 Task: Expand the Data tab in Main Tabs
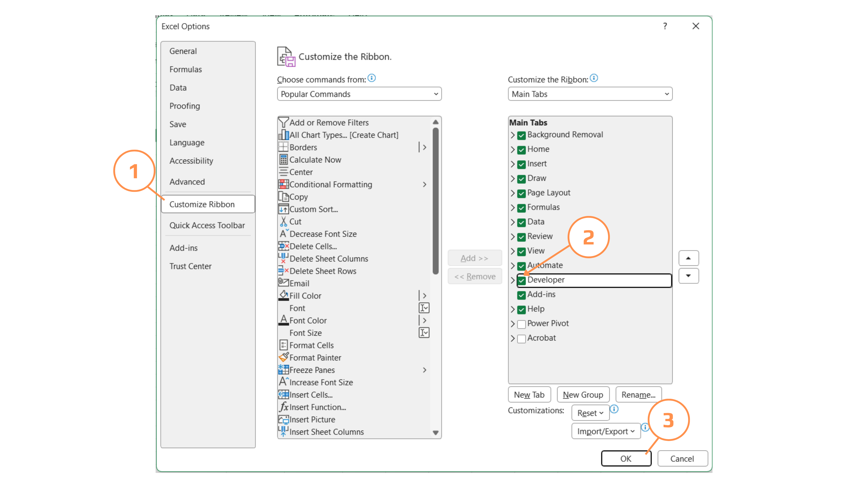(512, 222)
